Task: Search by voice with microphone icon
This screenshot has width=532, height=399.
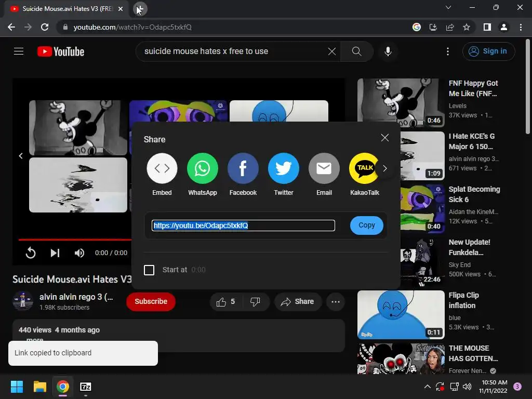Action: point(388,51)
